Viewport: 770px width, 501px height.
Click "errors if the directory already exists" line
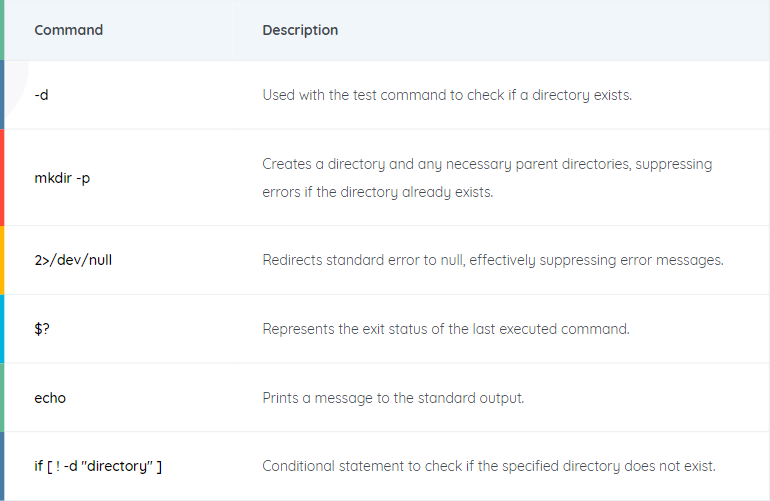(x=378, y=192)
